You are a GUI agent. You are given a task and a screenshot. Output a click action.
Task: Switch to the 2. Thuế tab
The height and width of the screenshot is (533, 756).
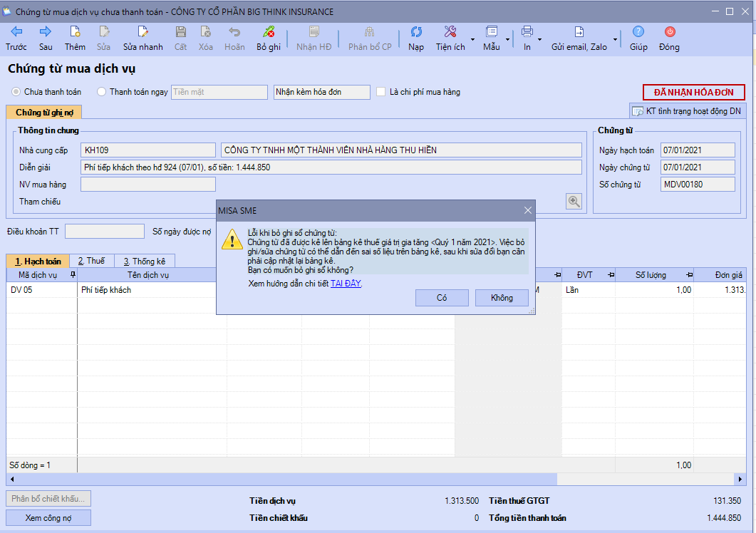pyautogui.click(x=91, y=262)
